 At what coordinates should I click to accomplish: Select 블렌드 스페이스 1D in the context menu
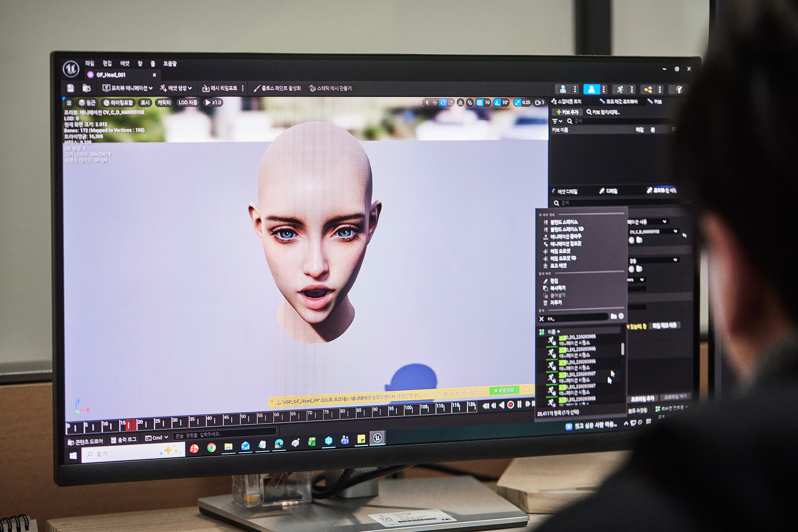567,229
